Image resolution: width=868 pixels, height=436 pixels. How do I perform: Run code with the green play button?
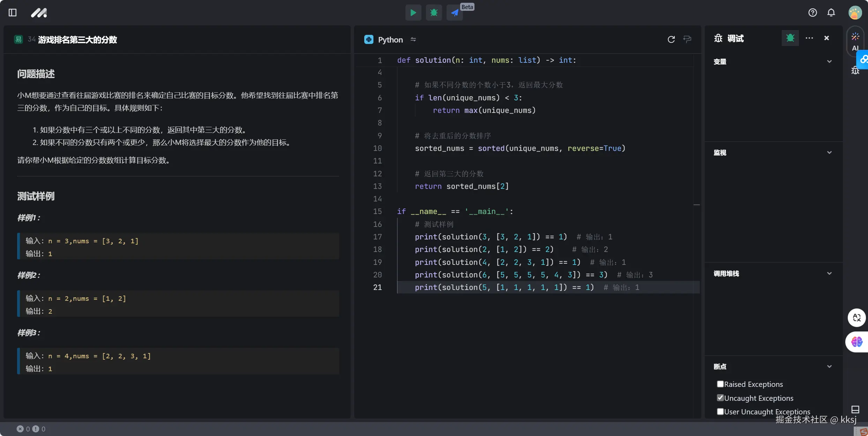413,13
